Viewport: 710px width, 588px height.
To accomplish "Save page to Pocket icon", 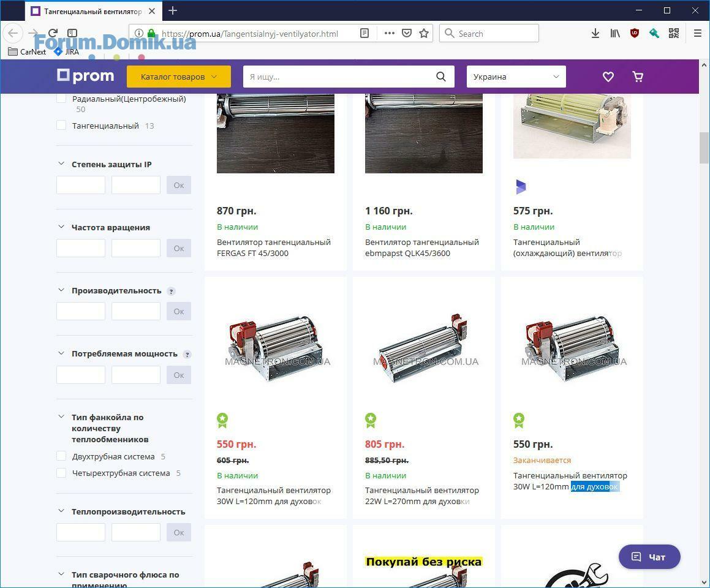I will click(407, 33).
